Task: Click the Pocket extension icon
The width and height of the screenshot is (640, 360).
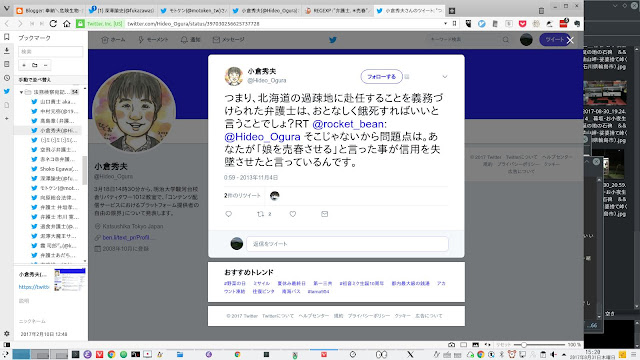Action: click(x=522, y=24)
